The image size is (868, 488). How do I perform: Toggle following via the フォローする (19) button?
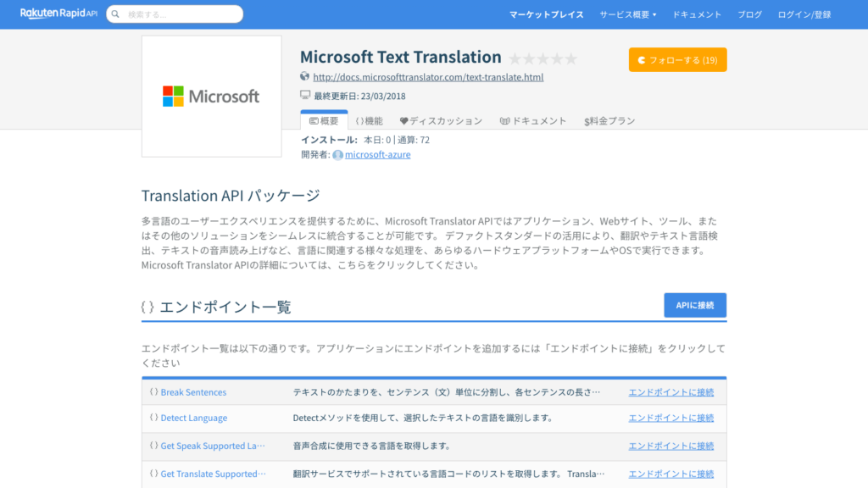point(677,59)
